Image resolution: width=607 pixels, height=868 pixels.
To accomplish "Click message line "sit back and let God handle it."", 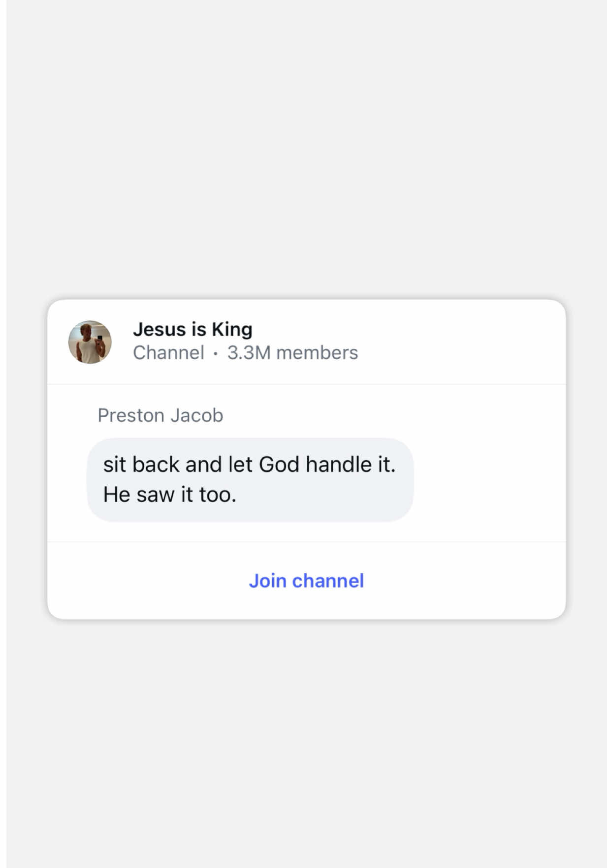I will point(249,465).
